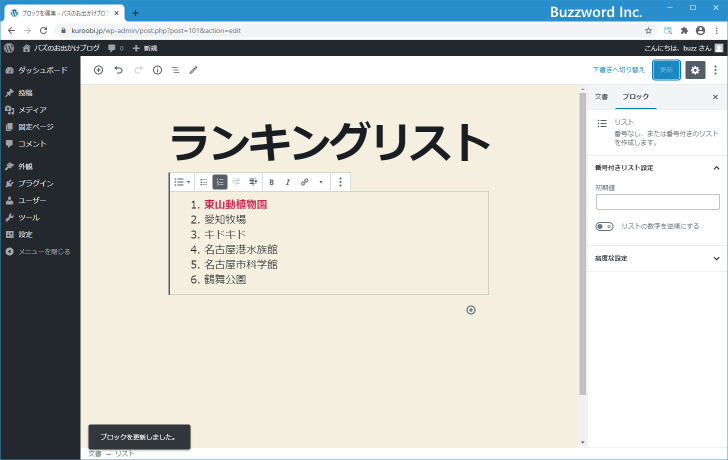Switch to the ブロック tab
Screen dimensions: 728x460
(x=636, y=97)
